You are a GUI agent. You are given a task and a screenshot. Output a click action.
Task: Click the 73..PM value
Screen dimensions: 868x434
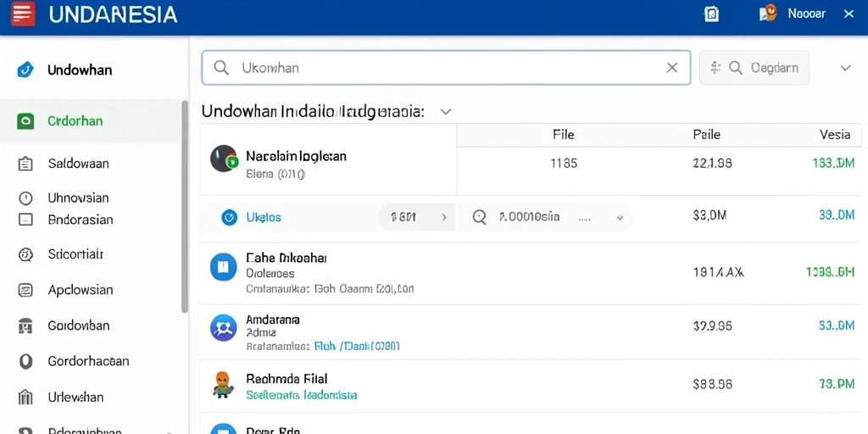pyautogui.click(x=837, y=384)
